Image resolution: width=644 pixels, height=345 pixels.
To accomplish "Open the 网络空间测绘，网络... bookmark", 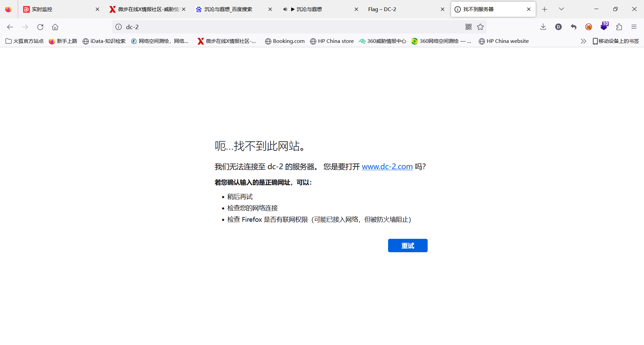I will 160,41.
